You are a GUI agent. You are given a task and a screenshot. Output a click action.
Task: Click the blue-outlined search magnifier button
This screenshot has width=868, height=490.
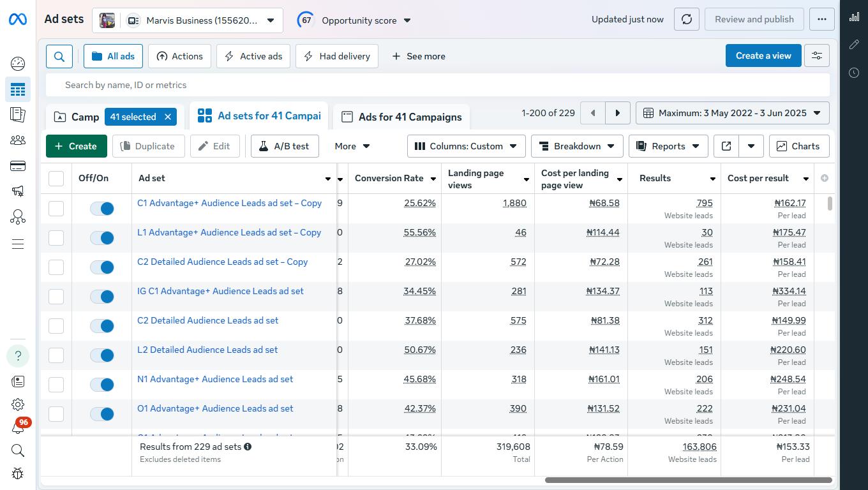59,56
